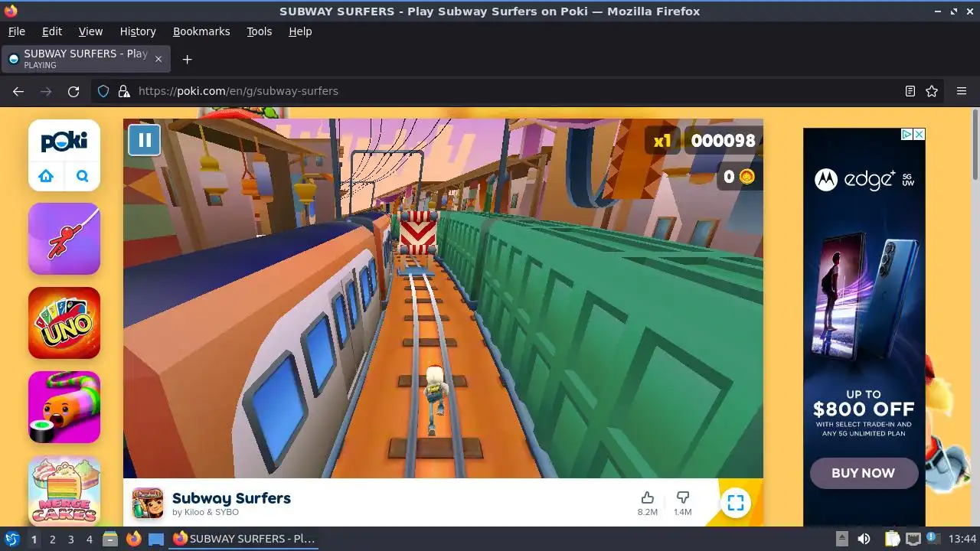Open volume control in system tray
The image size is (980, 551).
864,539
